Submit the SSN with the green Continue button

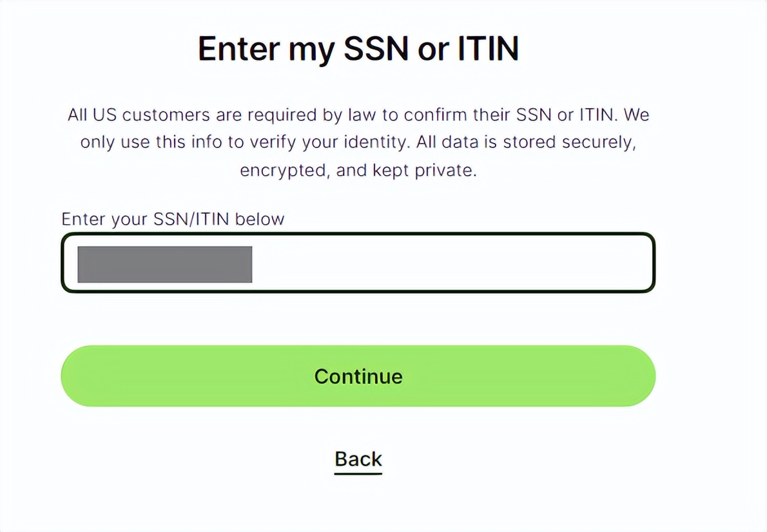pos(358,376)
